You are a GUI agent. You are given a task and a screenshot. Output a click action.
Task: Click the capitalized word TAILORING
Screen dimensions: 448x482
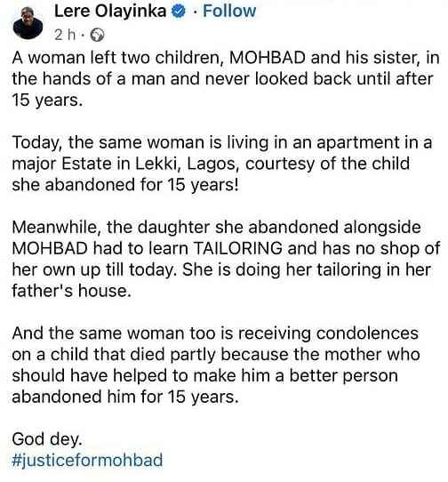(238, 248)
